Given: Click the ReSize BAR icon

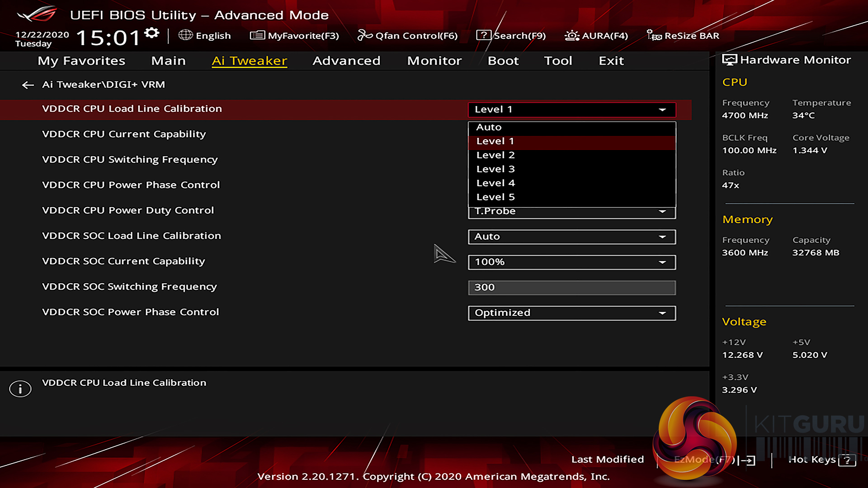Looking at the screenshot, I should tap(654, 35).
